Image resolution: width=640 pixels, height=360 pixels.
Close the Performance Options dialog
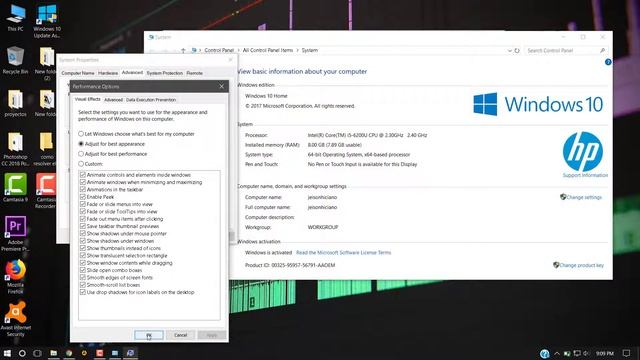pyautogui.click(x=222, y=86)
